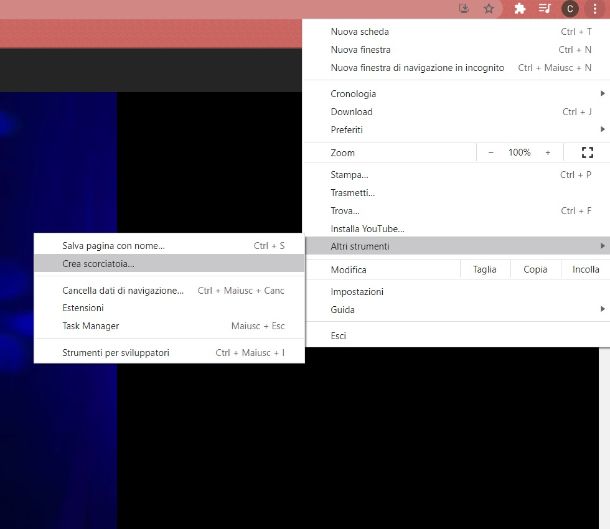Screen dimensions: 610x529
Task: Open Strumenti per sviluppatori
Action: (x=169, y=352)
